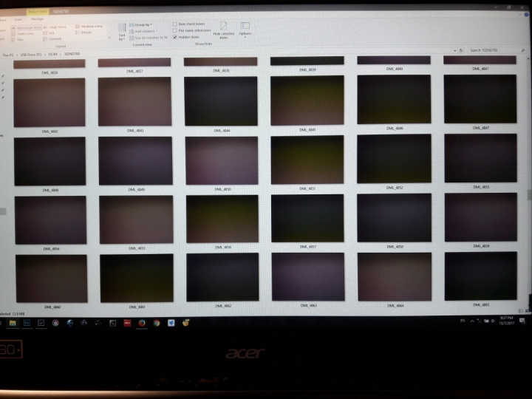Open Google Chrome from the taskbar
The width and height of the screenshot is (532, 399).
157,323
